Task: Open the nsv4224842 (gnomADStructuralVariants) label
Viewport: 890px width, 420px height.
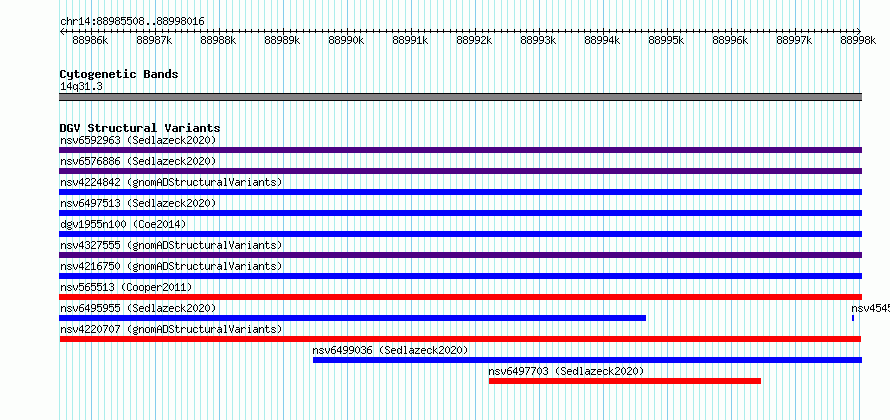Action: [x=171, y=182]
